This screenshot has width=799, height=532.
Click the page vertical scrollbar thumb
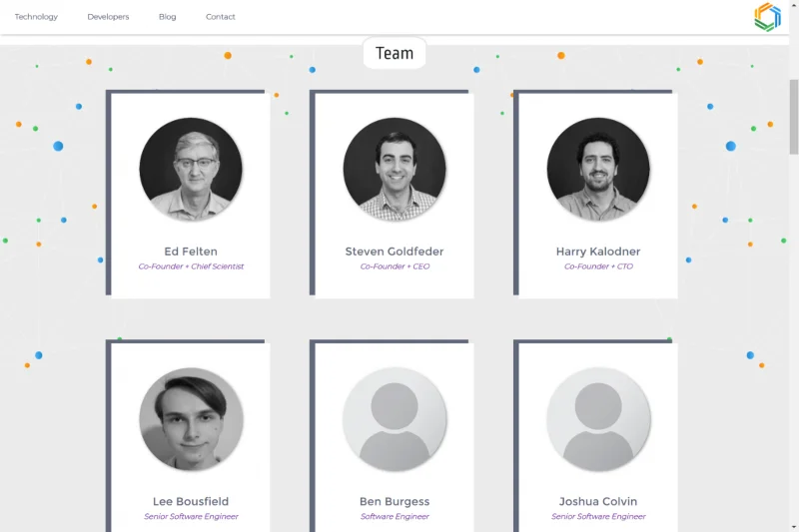(793, 117)
